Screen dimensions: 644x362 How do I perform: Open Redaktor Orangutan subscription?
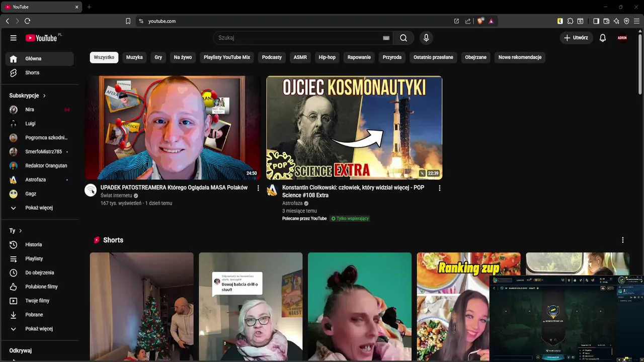40,166
